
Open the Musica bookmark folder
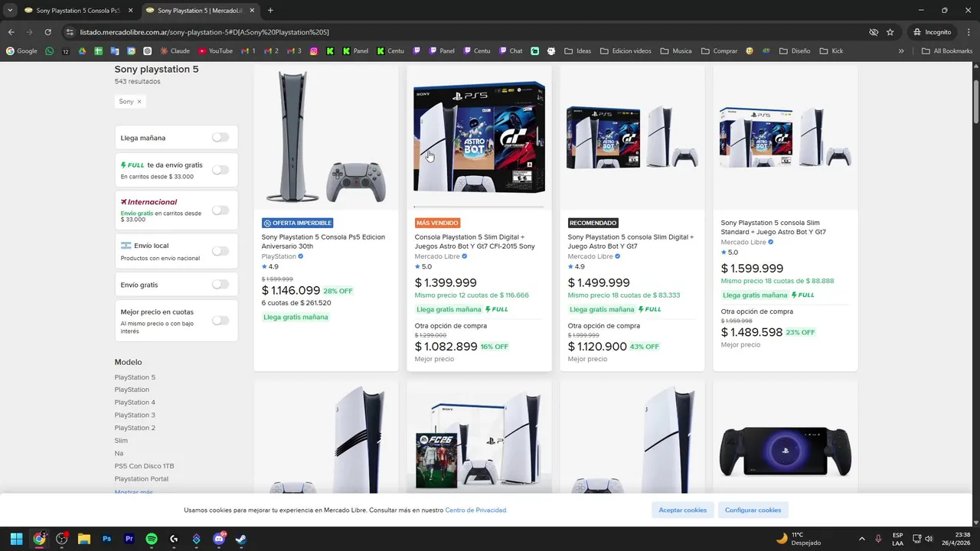tap(676, 51)
